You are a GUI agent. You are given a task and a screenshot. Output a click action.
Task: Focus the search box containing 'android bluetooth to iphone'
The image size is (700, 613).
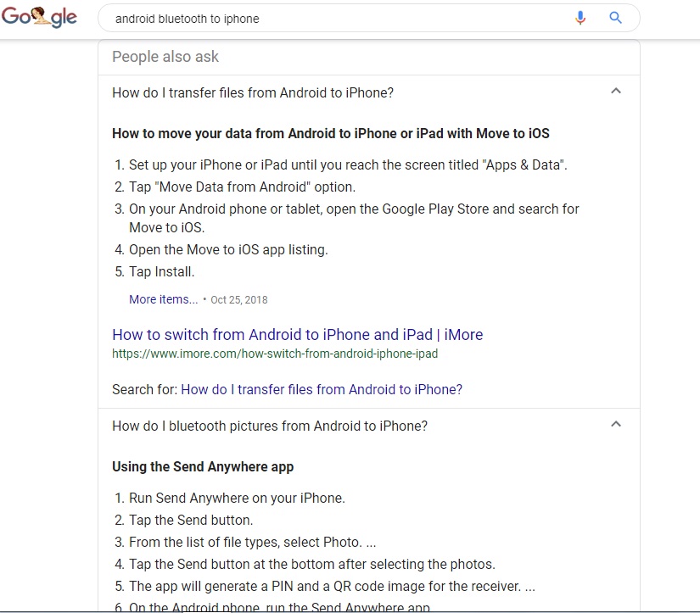click(339, 19)
